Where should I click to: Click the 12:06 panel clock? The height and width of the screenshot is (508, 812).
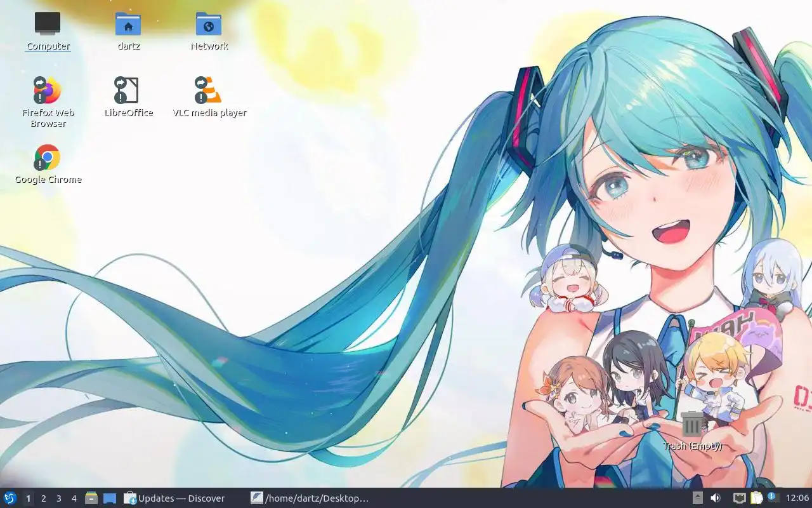coord(797,498)
